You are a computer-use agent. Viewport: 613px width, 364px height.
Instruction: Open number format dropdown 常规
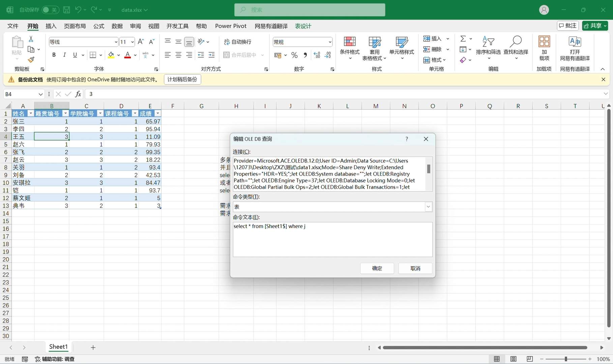[330, 42]
